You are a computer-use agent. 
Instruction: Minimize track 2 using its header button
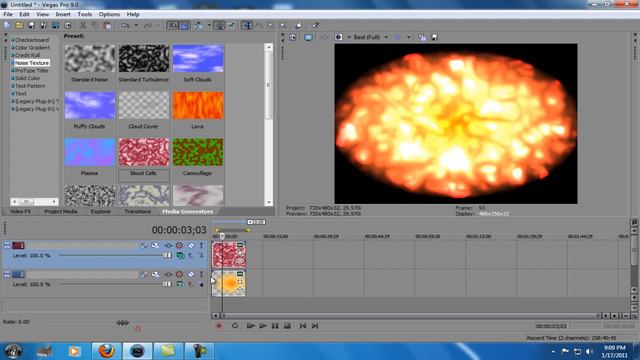point(7,274)
